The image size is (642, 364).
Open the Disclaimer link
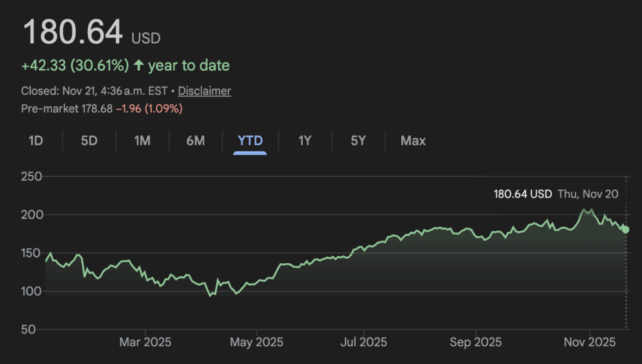(x=204, y=91)
